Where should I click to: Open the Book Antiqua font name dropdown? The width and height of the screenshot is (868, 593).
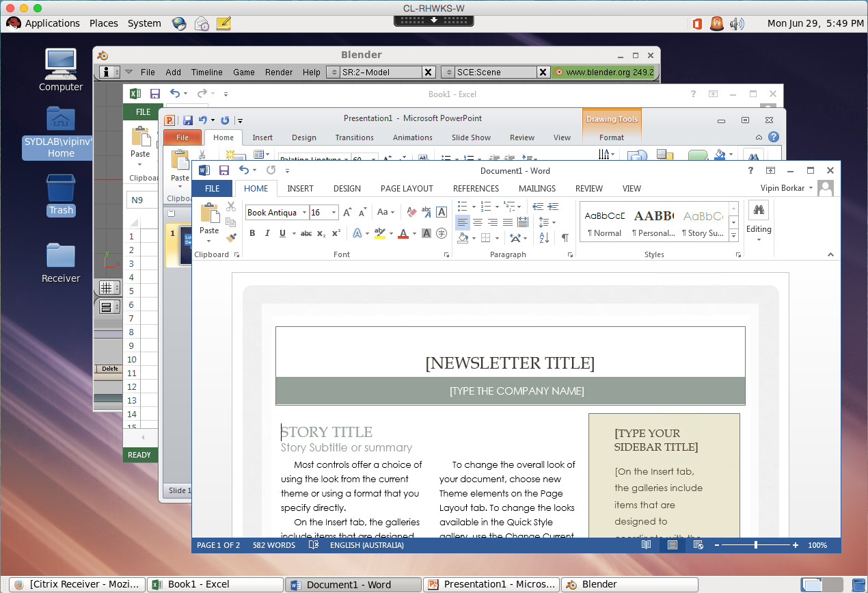(303, 213)
